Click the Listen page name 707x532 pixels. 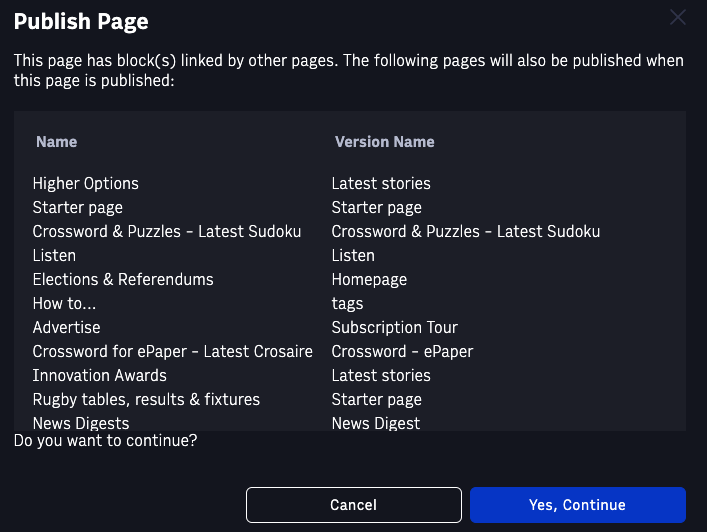pyautogui.click(x=54, y=256)
